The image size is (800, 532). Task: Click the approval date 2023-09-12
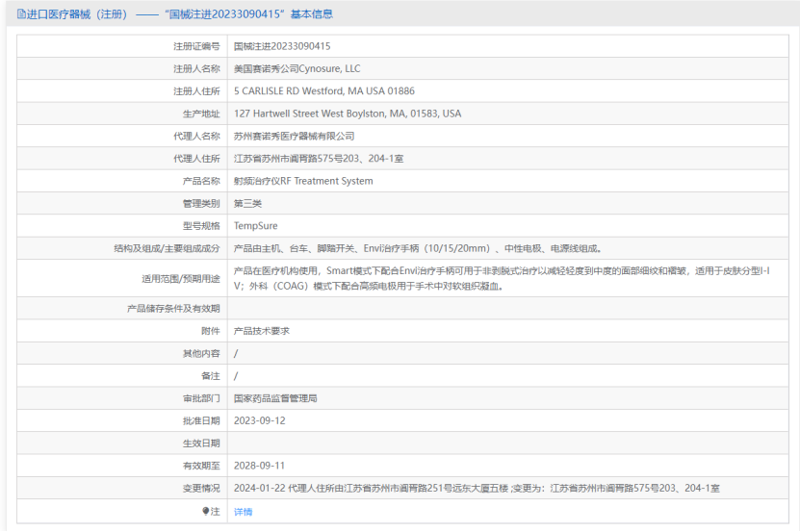[x=259, y=420]
